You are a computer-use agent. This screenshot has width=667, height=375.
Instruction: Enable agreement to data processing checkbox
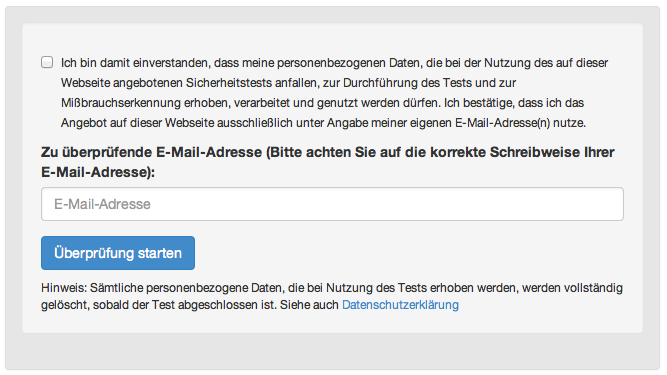click(x=47, y=62)
